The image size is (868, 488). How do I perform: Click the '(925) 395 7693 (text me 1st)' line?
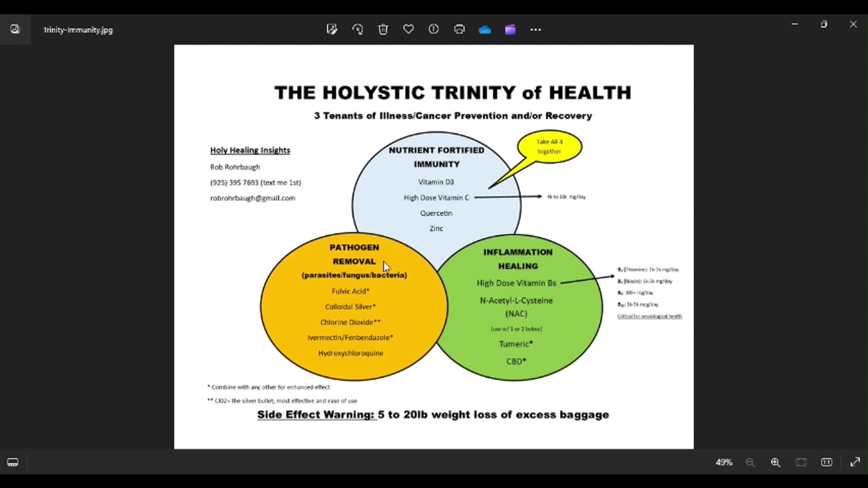[x=256, y=182]
